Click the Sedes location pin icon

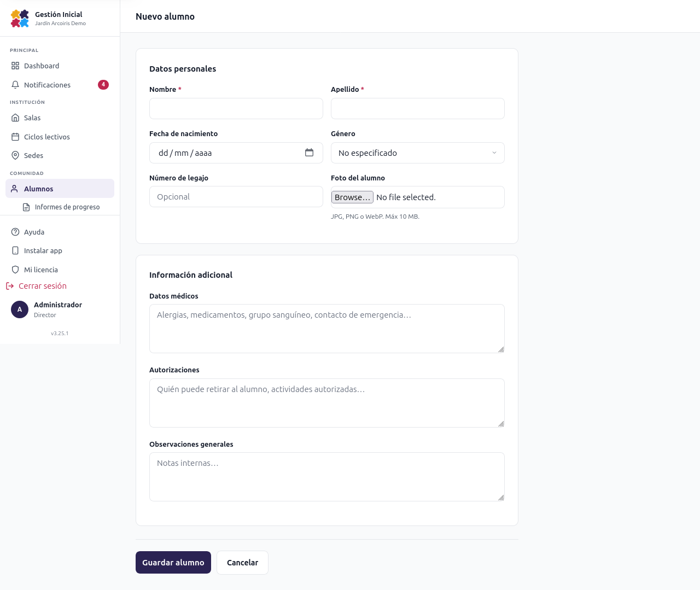coord(15,155)
